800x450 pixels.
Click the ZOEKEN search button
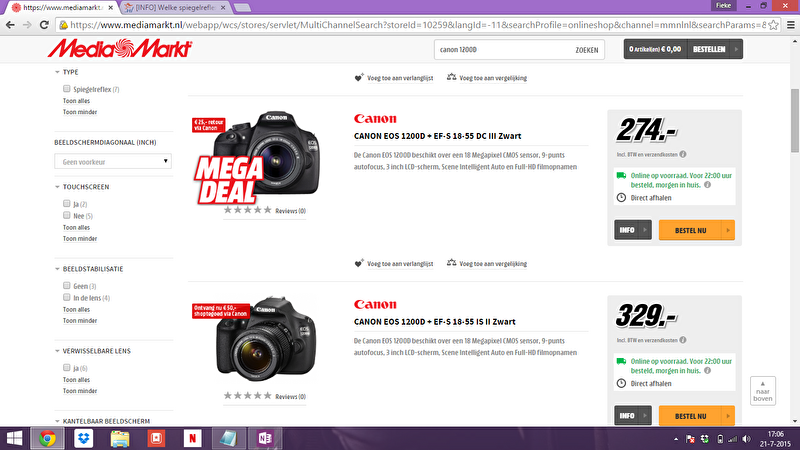pos(587,49)
